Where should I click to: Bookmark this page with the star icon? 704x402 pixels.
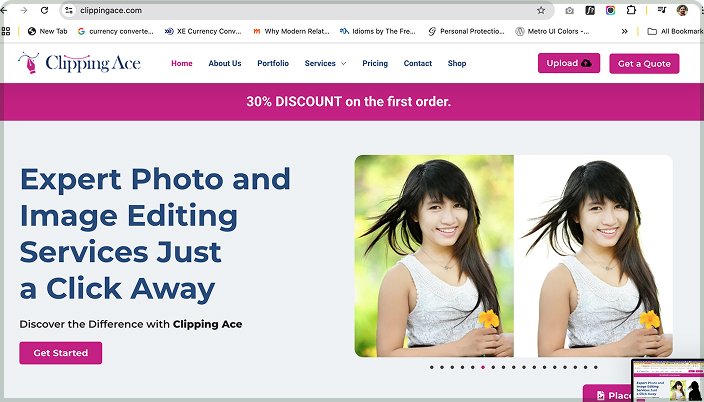(541, 10)
